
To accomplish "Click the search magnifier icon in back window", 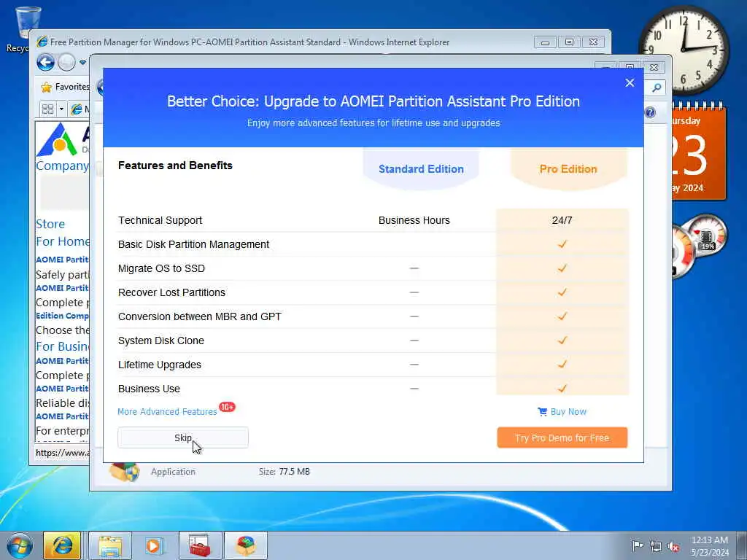I will [657, 87].
